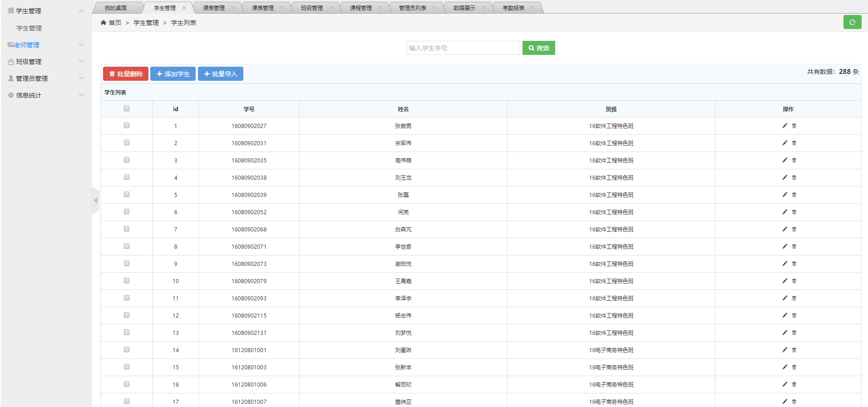Viewport: 868px width, 407px height.
Task: Edit the row with student number 16080902038
Action: click(784, 177)
